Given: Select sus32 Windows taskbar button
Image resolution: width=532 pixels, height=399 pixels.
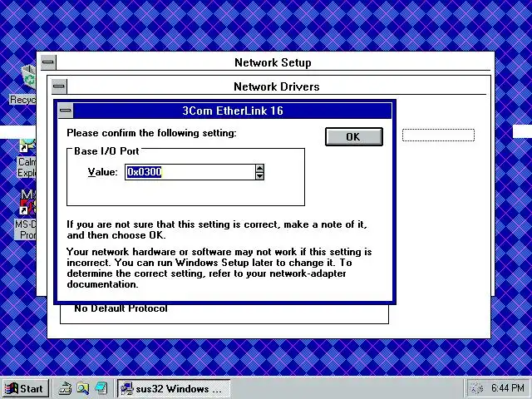Looking at the screenshot, I should click(174, 388).
